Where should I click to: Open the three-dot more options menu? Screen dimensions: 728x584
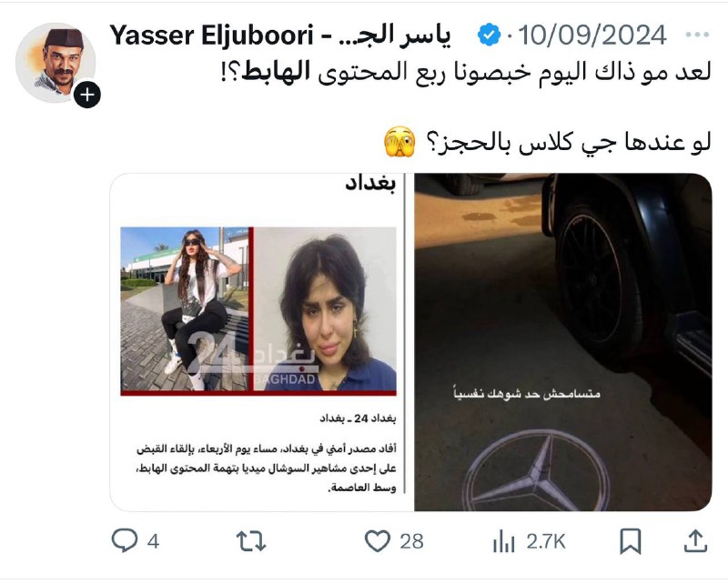pyautogui.click(x=697, y=35)
